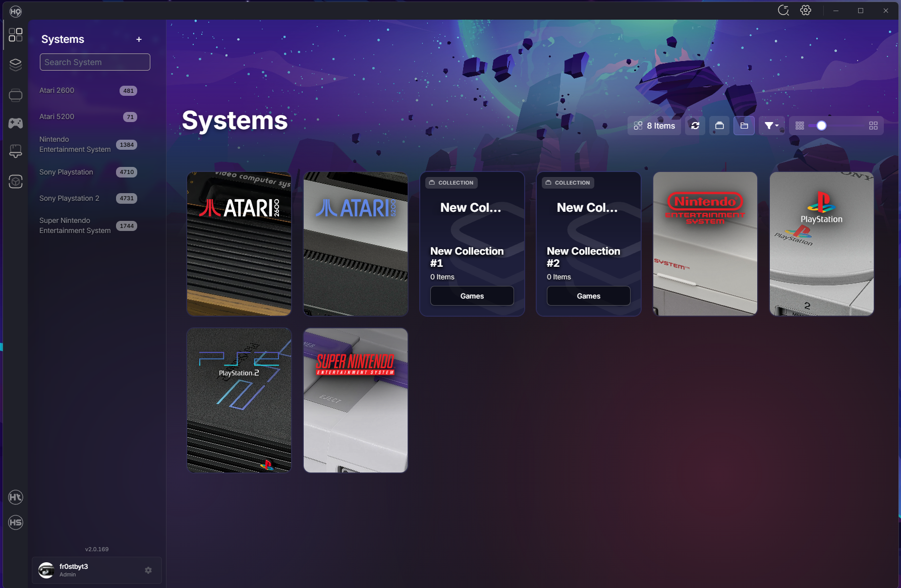Select Sony Playstation 2 in systems list
Image resolution: width=901 pixels, height=588 pixels.
pos(70,198)
